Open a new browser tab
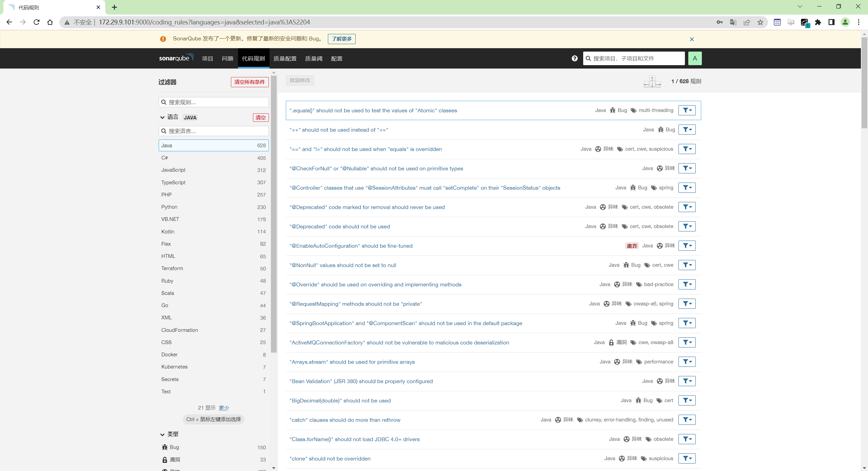 (x=114, y=7)
